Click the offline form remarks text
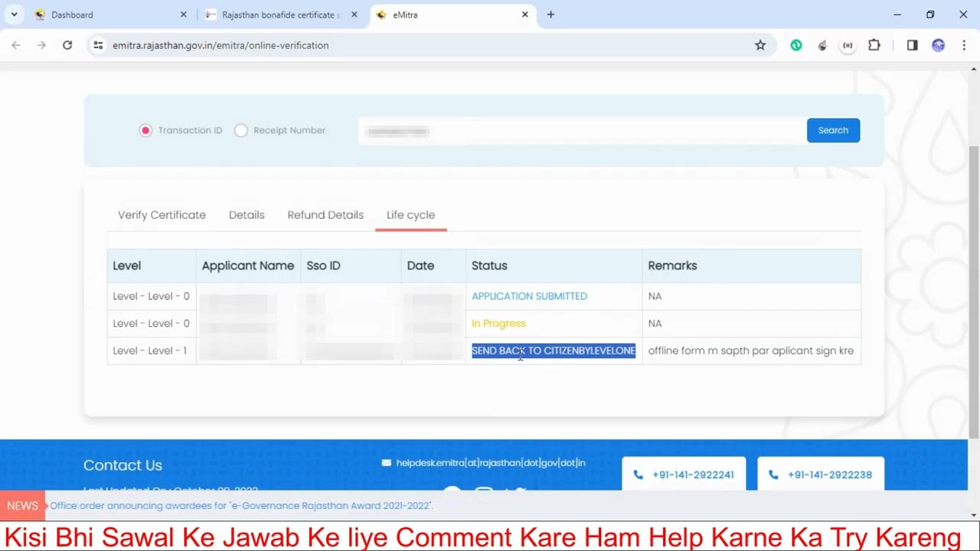The image size is (980, 551). tap(750, 350)
